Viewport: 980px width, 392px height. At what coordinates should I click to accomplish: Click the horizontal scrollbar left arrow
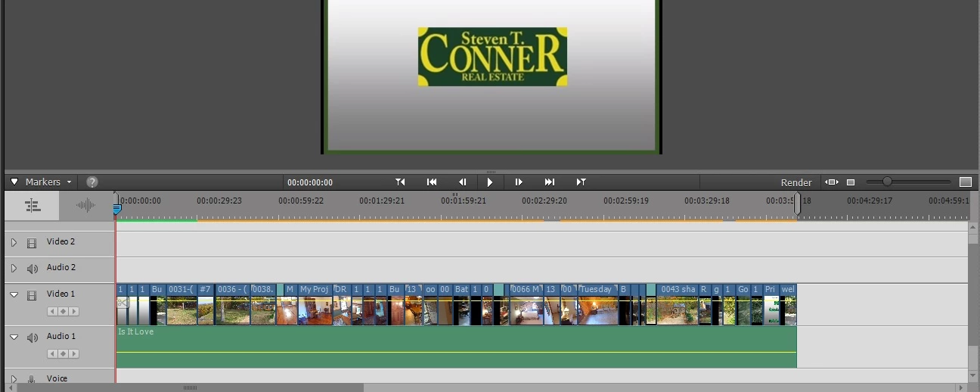pos(10,388)
